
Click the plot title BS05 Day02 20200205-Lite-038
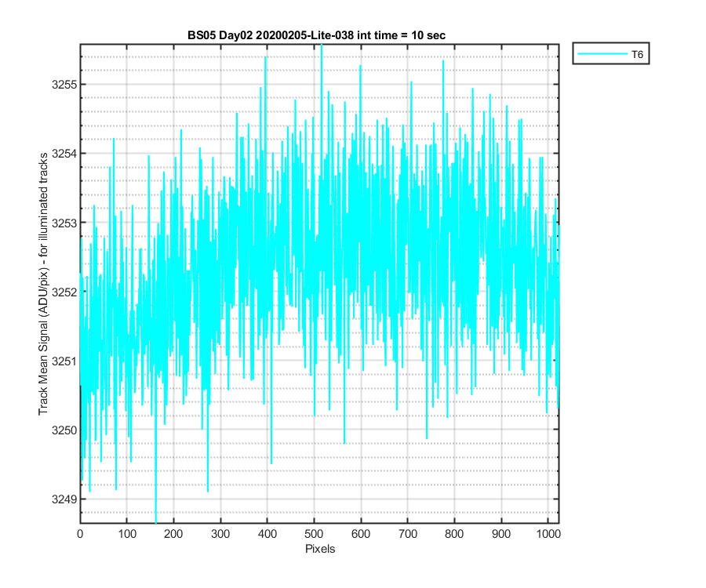pos(317,35)
